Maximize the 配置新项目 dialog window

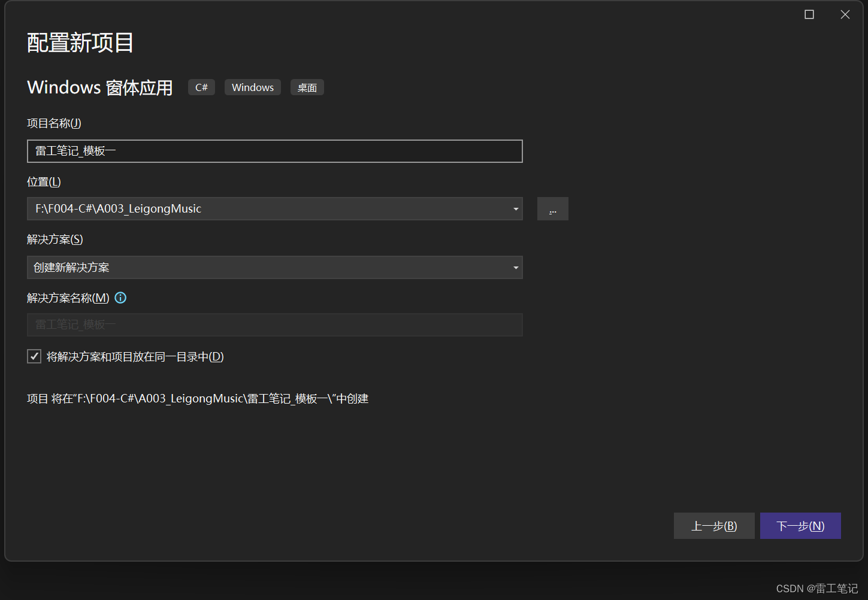(x=809, y=14)
